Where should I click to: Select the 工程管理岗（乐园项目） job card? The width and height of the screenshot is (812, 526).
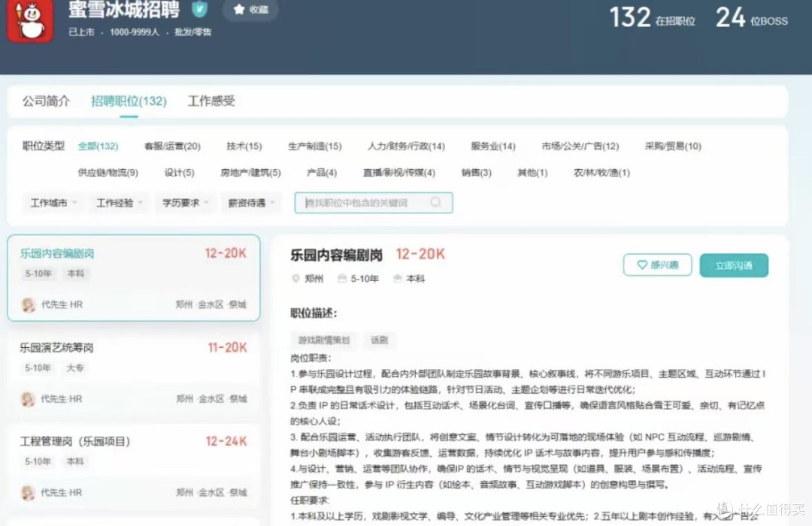[134, 466]
